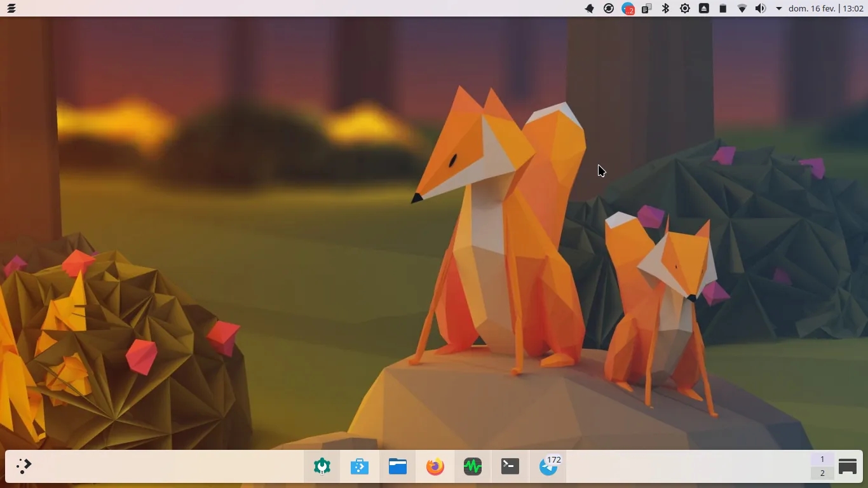Open the battery indicator in the tray
This screenshot has width=868, height=488.
point(723,8)
